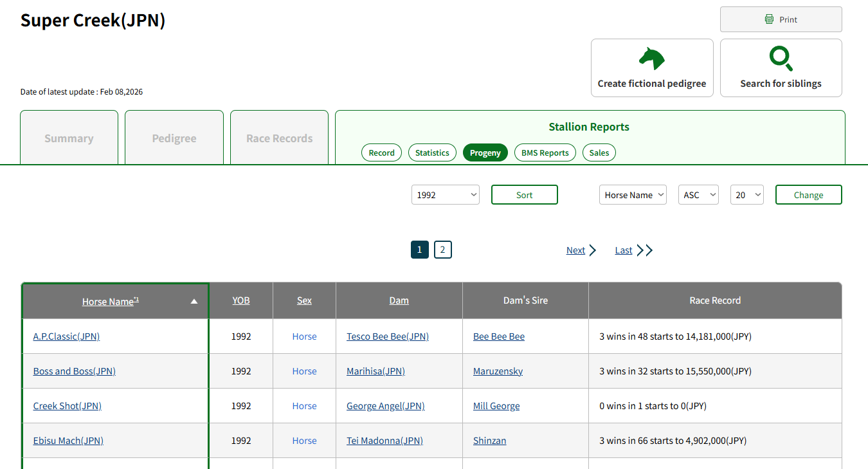Click Create fictional pedigree button
Image resolution: width=868 pixels, height=469 pixels.
[652, 68]
